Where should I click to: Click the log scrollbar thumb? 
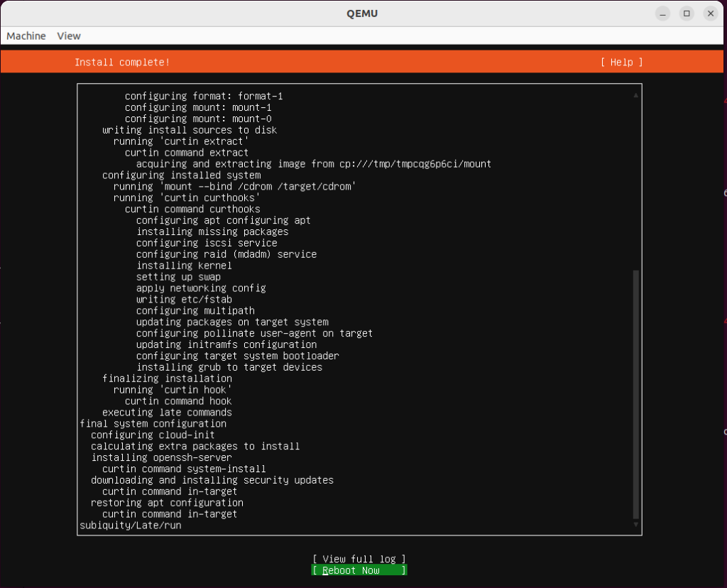(635, 394)
